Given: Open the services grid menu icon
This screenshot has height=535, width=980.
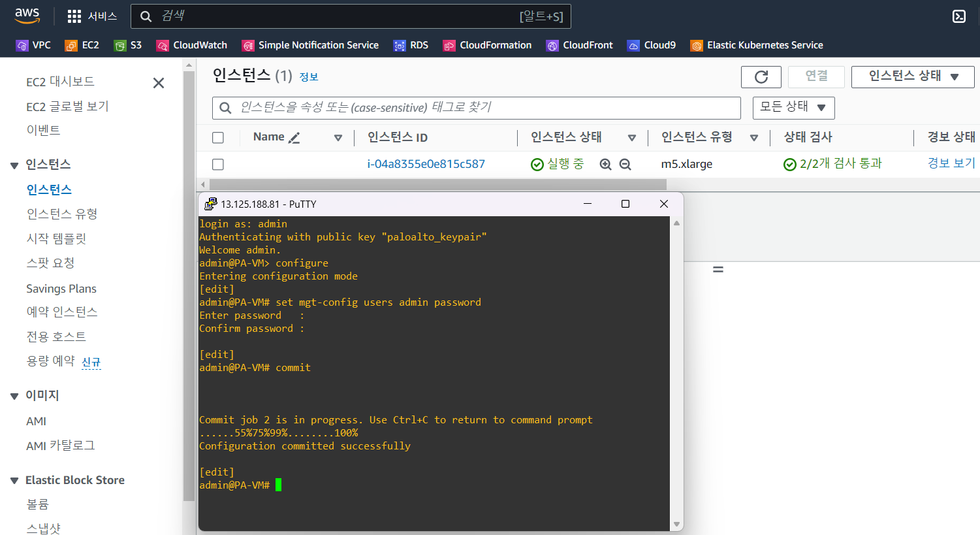Looking at the screenshot, I should [74, 16].
